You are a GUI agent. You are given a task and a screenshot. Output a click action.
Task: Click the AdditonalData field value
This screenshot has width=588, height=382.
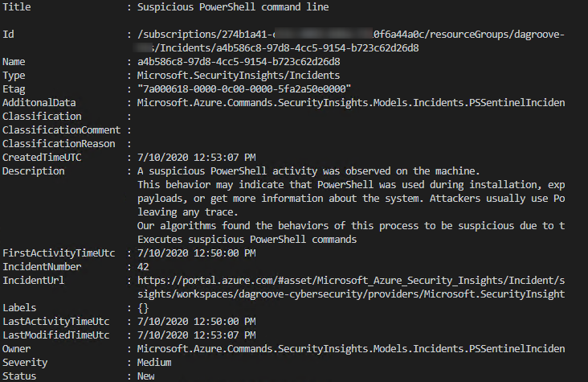pyautogui.click(x=350, y=103)
